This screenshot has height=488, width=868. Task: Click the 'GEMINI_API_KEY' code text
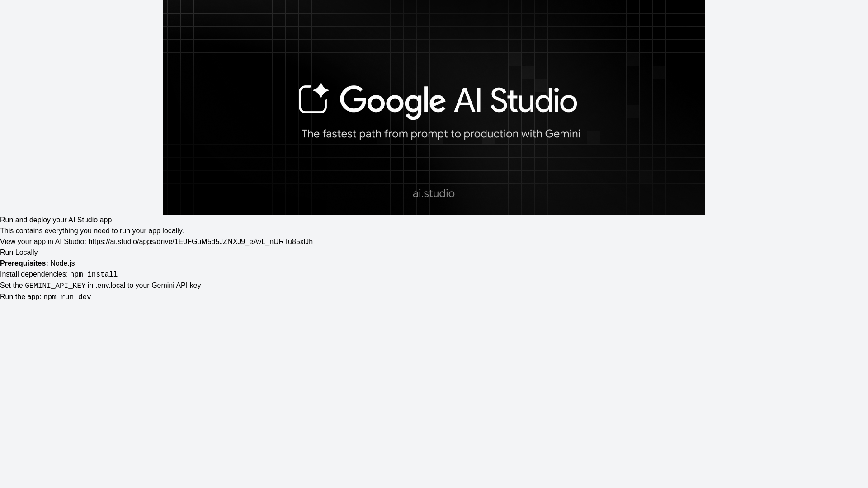click(x=55, y=286)
